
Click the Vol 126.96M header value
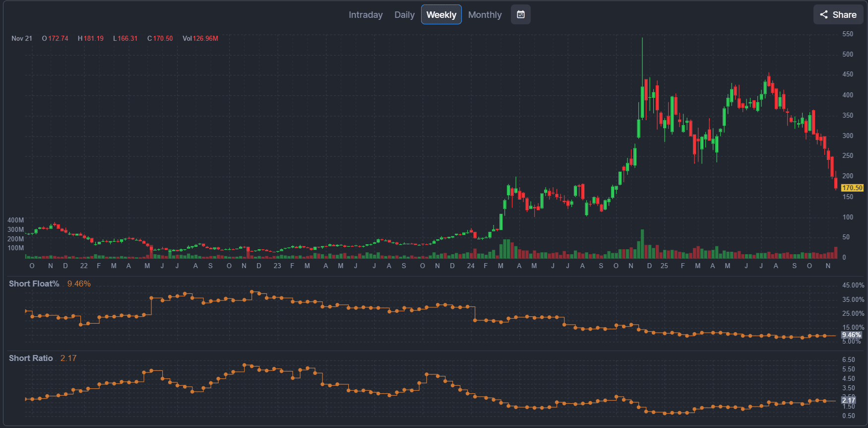coord(200,38)
